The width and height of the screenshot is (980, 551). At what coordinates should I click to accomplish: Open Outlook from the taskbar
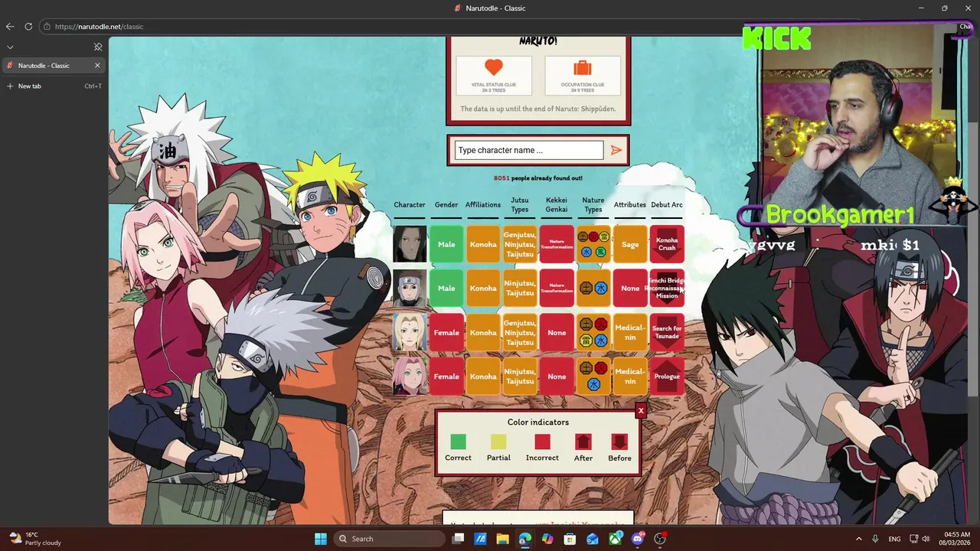coord(593,539)
